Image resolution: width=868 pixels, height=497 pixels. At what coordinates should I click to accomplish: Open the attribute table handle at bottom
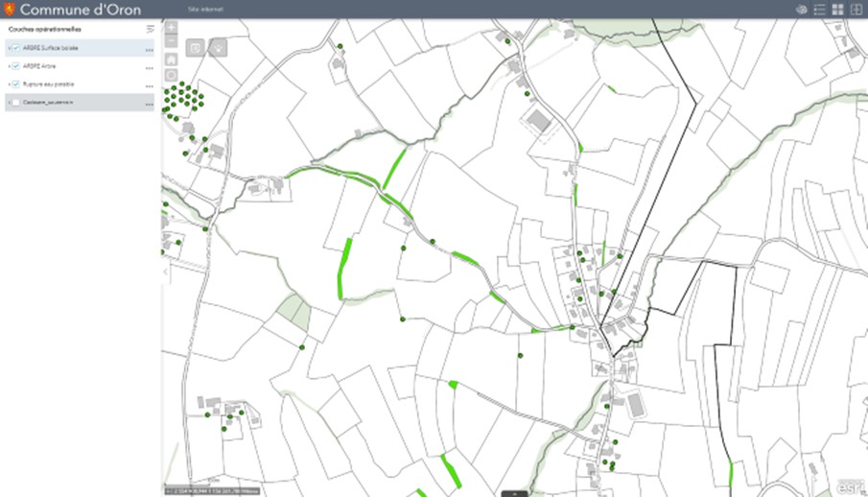tap(514, 493)
